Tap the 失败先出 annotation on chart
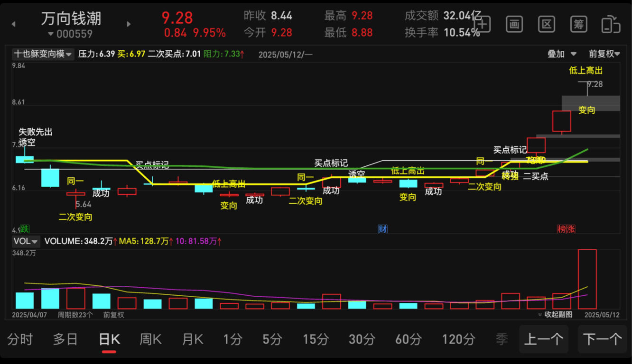 (x=36, y=132)
